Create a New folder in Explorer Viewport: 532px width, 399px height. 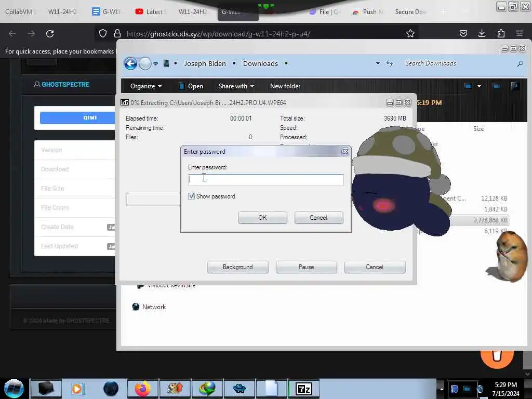click(x=285, y=86)
